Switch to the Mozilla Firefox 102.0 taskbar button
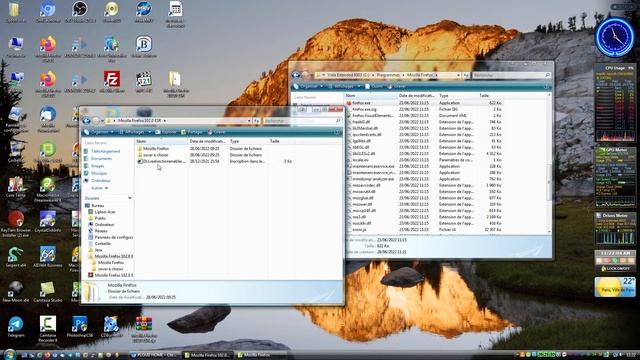This screenshot has width=640, height=360. [x=207, y=355]
